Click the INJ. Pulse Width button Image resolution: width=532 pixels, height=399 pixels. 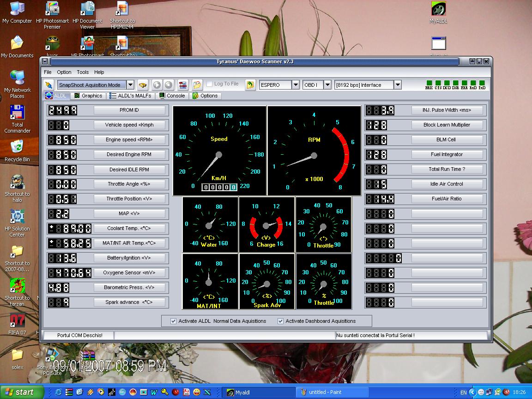[x=447, y=110]
